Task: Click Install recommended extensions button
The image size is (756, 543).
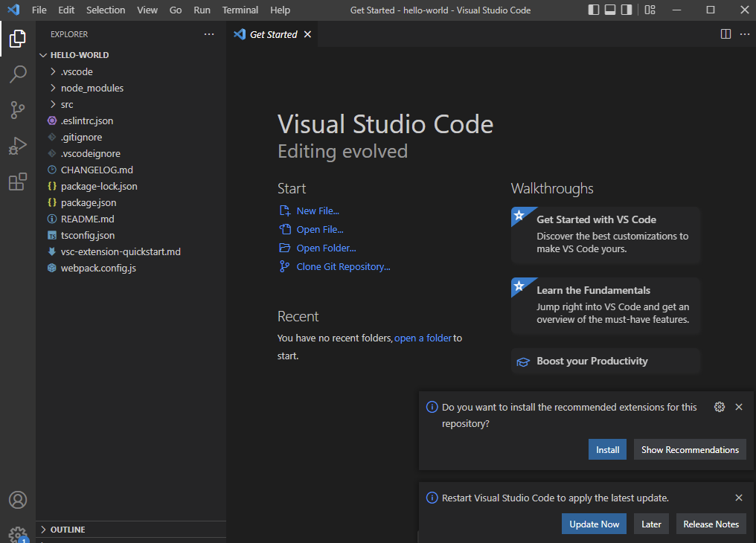Action: pyautogui.click(x=607, y=449)
